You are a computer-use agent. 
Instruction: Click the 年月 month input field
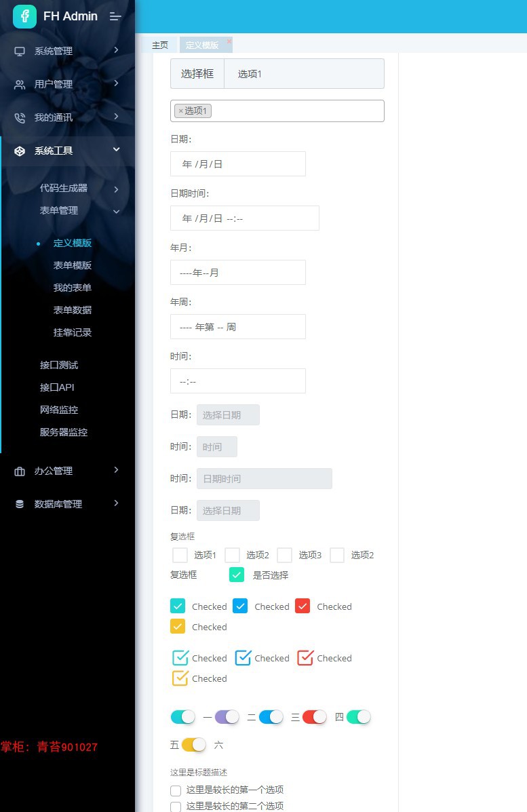pyautogui.click(x=237, y=273)
